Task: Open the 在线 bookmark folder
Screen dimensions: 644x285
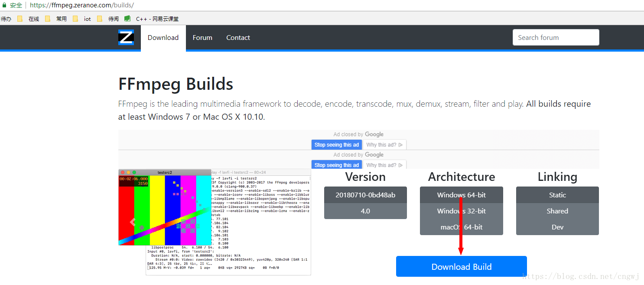Action: click(29, 19)
